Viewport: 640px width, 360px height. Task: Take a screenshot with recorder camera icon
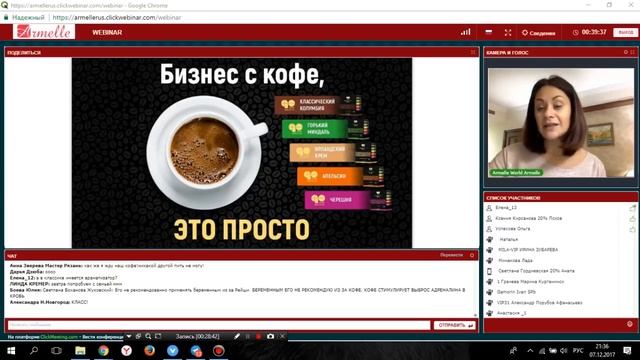tap(270, 336)
